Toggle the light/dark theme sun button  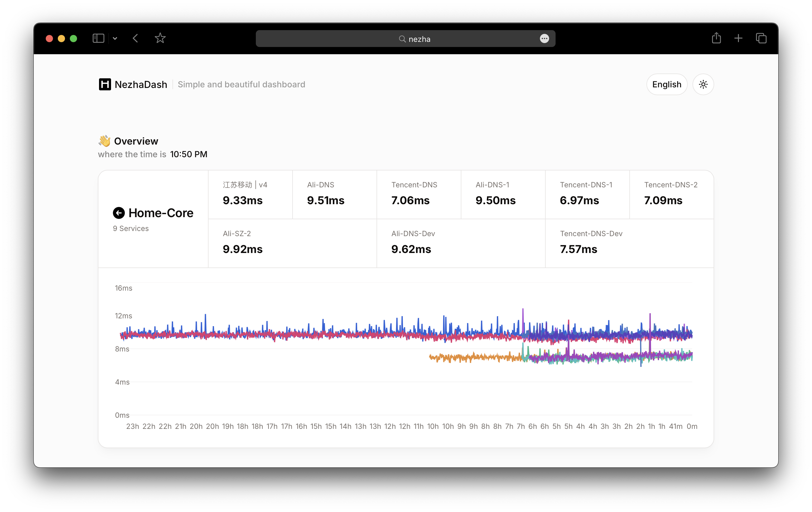[703, 84]
